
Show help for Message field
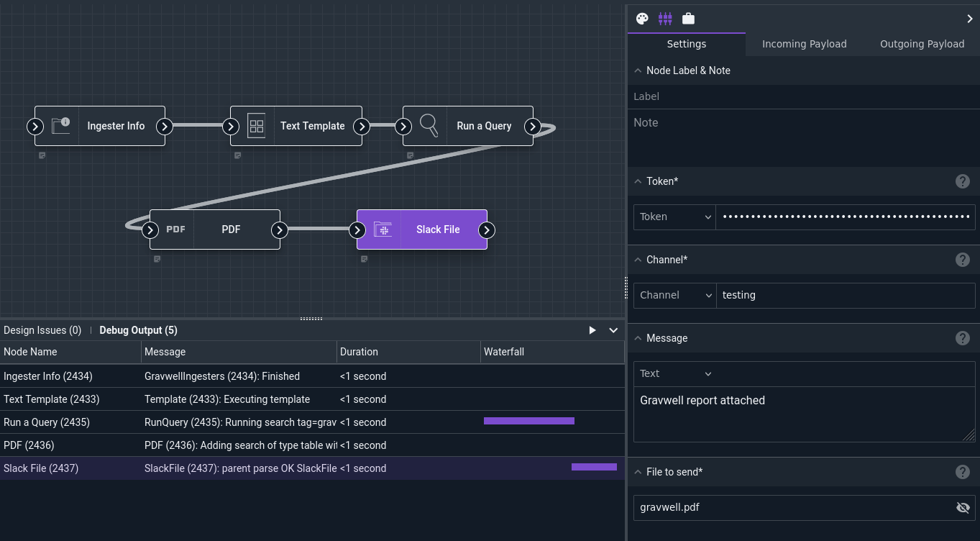coord(963,338)
